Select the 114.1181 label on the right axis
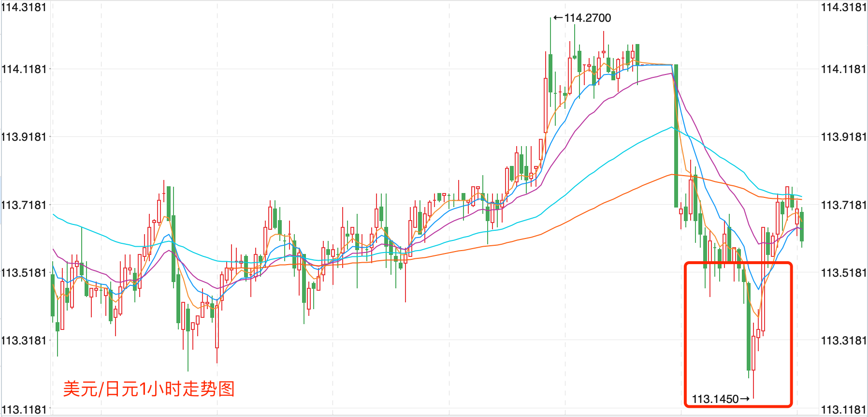 844,69
